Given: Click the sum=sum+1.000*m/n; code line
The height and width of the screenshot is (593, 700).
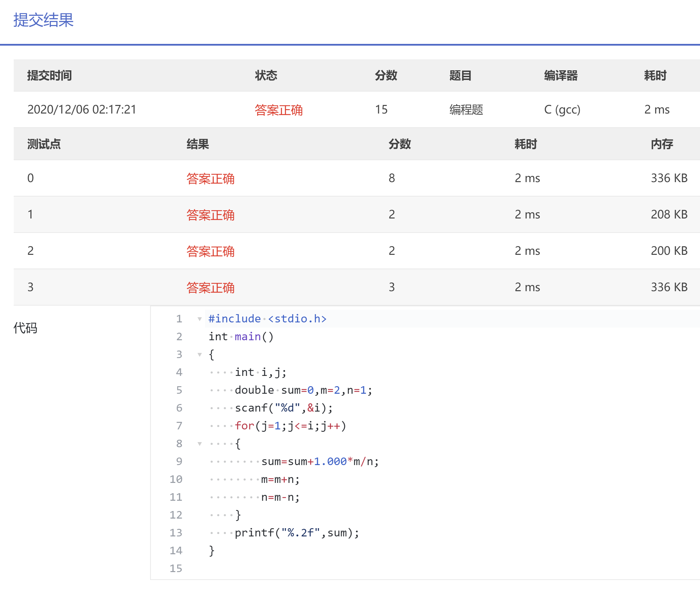Looking at the screenshot, I should 320,462.
